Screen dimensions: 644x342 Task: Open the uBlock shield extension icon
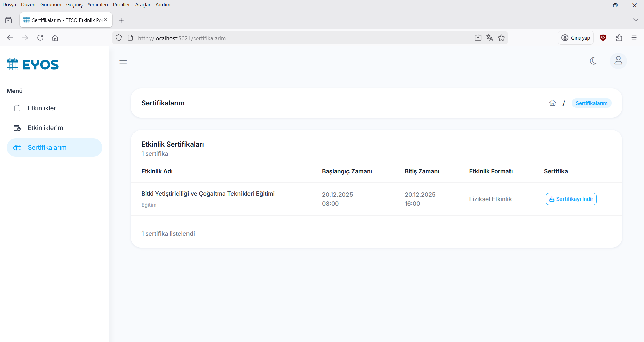(x=603, y=38)
